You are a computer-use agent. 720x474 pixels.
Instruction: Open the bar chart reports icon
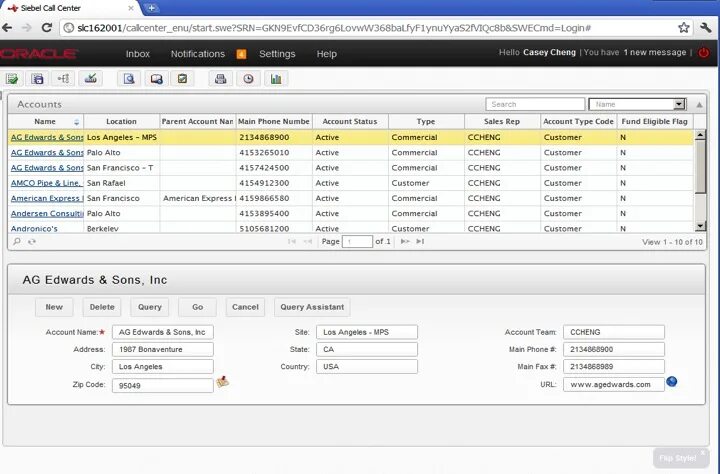(276, 79)
